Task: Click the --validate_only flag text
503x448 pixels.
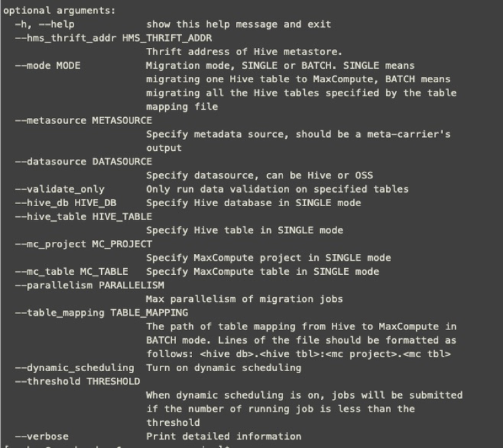Action: (x=59, y=189)
